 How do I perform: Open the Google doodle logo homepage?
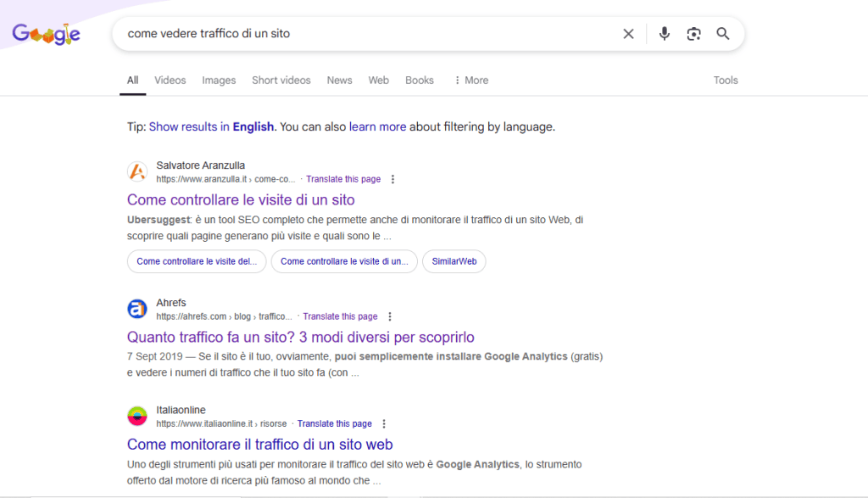47,34
